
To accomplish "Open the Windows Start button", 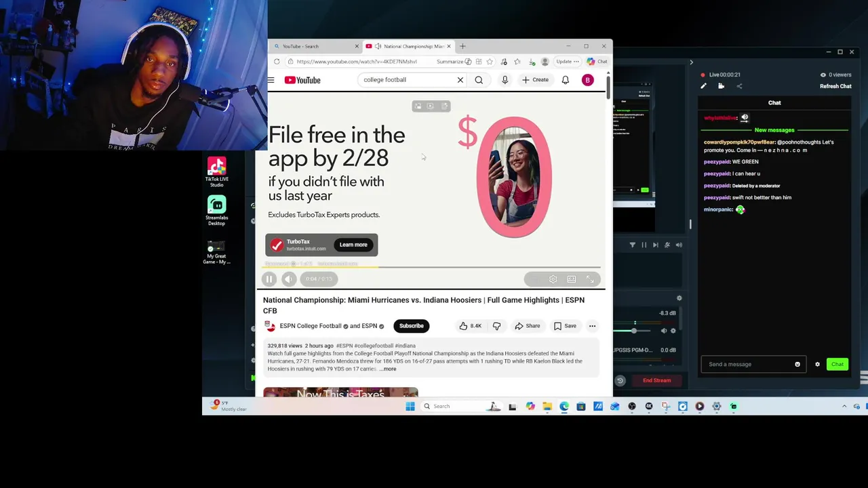I will pyautogui.click(x=410, y=407).
